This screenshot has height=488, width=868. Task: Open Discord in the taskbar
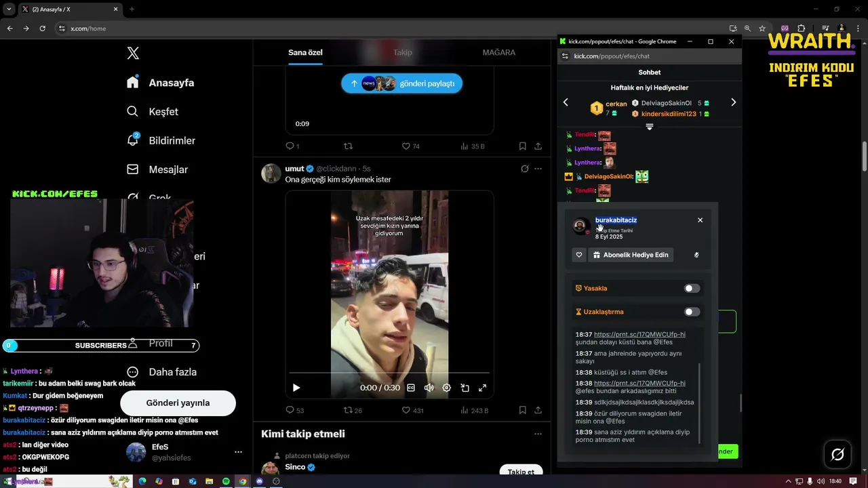pyautogui.click(x=259, y=481)
